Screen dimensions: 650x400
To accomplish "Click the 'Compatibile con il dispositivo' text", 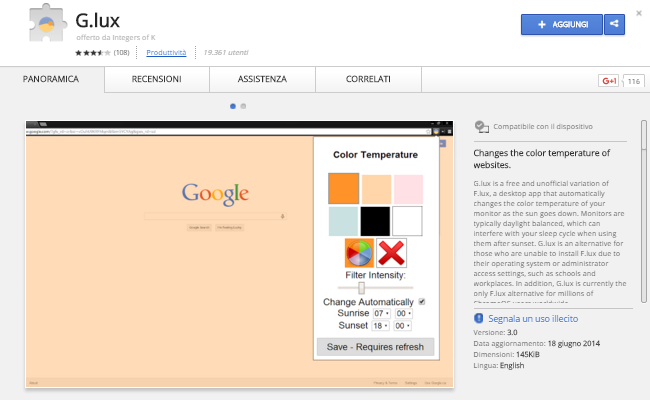I will pos(543,126).
